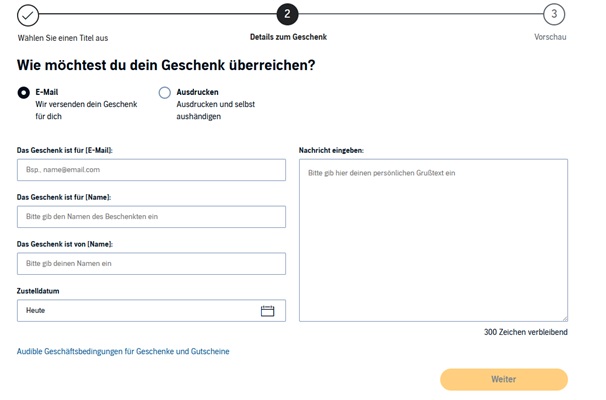The height and width of the screenshot is (400, 606).
Task: Click 'Wir versenden dein Geschenk für dich' text
Action: pos(86,110)
